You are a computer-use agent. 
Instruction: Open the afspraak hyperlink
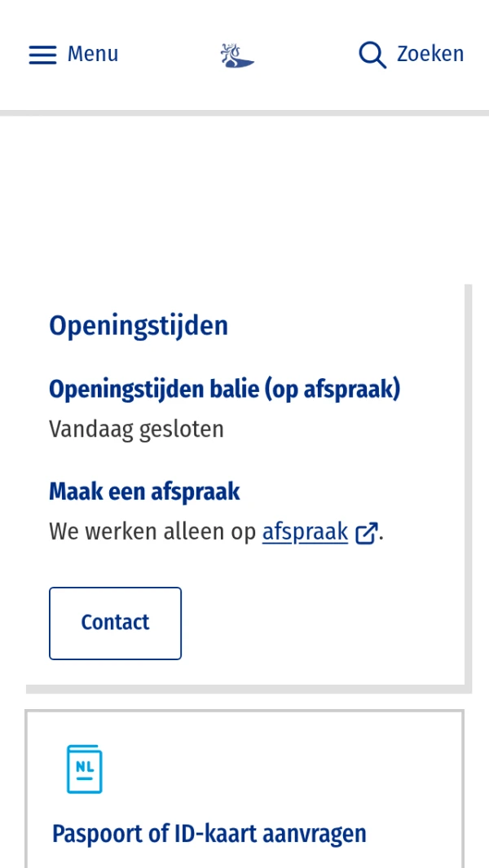point(305,531)
